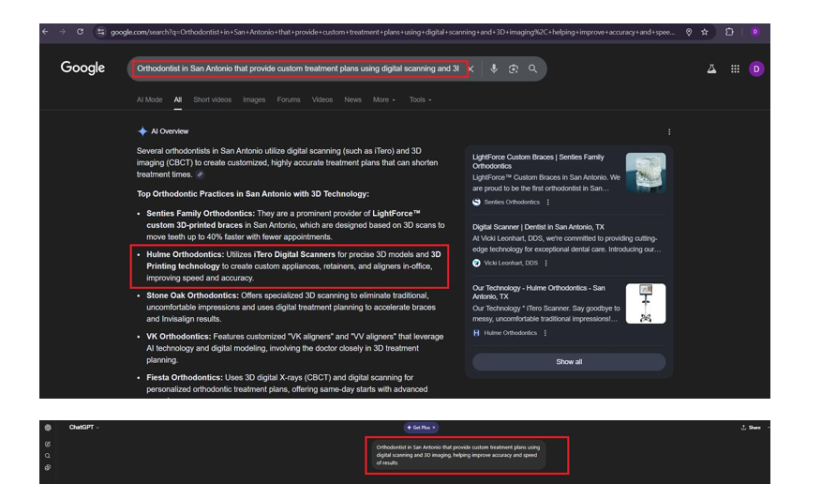
Task: Open options next to Hulme Orthodontics
Action: (545, 333)
